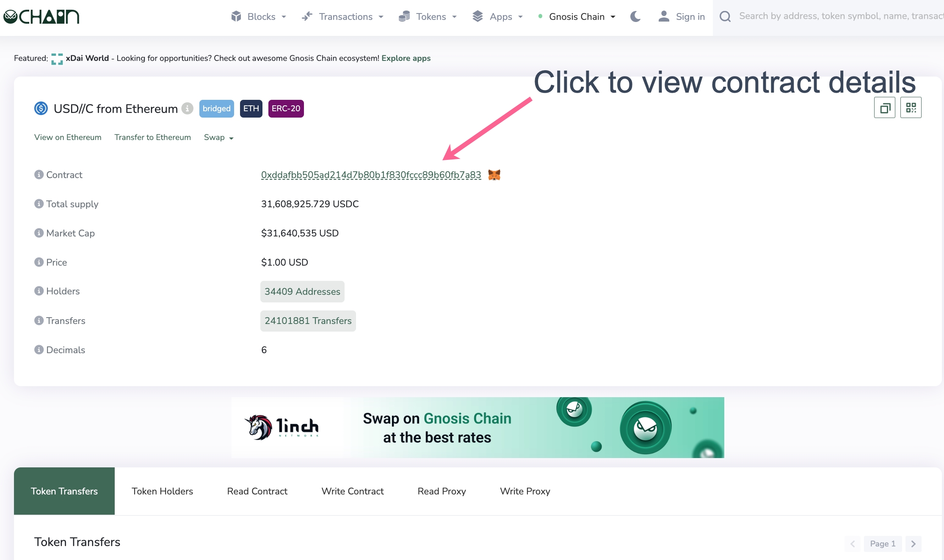The width and height of the screenshot is (944, 560).
Task: Go to the next page of transfers
Action: pos(914,544)
